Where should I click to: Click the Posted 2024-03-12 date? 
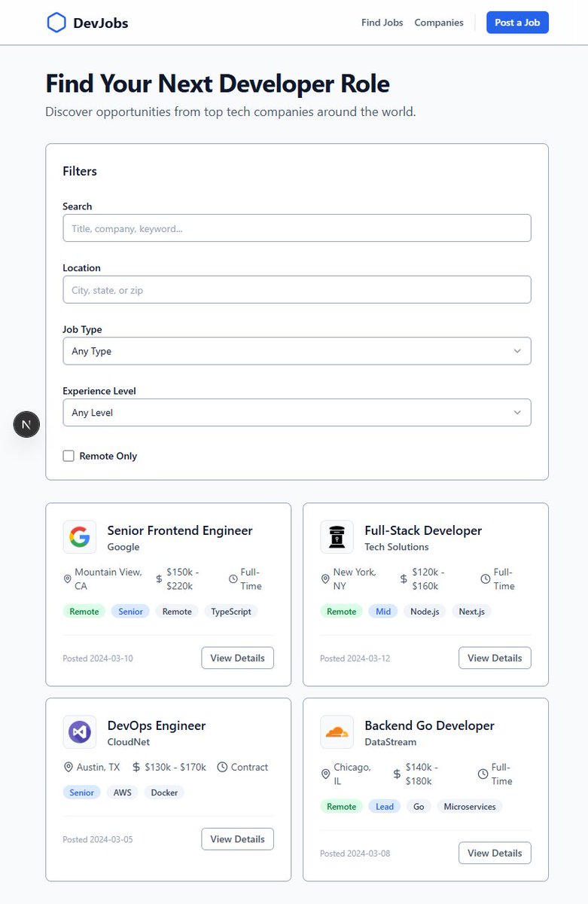355,658
